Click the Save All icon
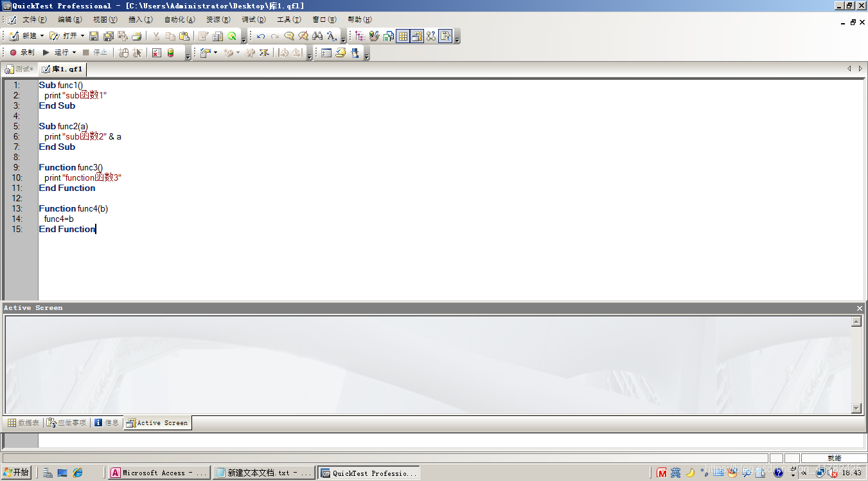The image size is (868, 481). (109, 36)
